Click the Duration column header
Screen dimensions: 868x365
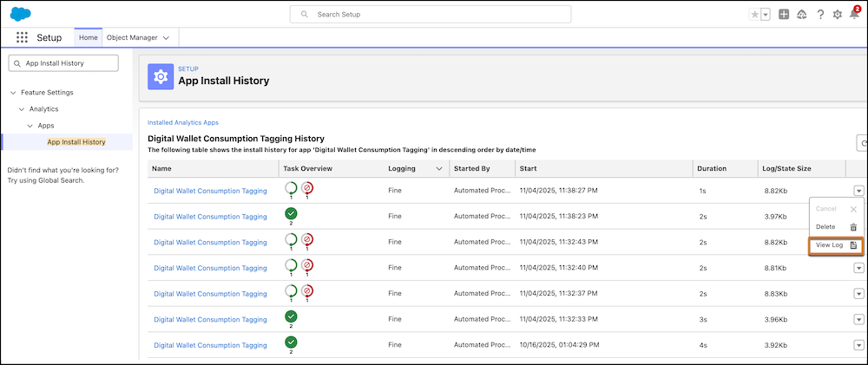pos(725,168)
